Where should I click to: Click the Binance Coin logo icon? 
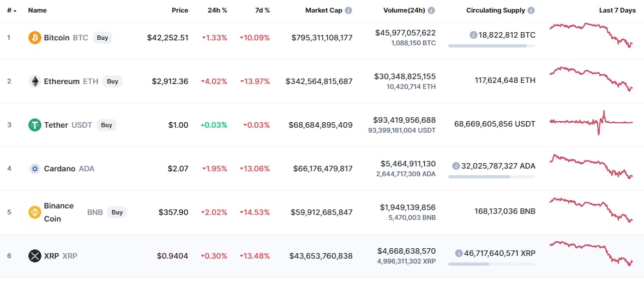[34, 212]
